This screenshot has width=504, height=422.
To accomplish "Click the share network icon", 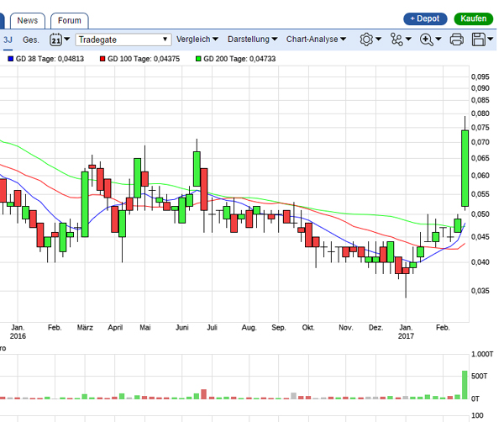I will tap(396, 40).
